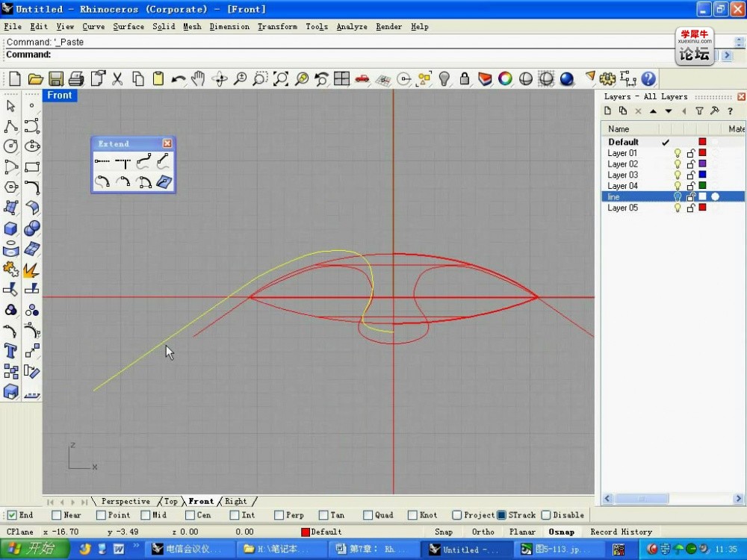Cut selection with the scissors icon
Screen dimensions: 747x560
point(117,78)
